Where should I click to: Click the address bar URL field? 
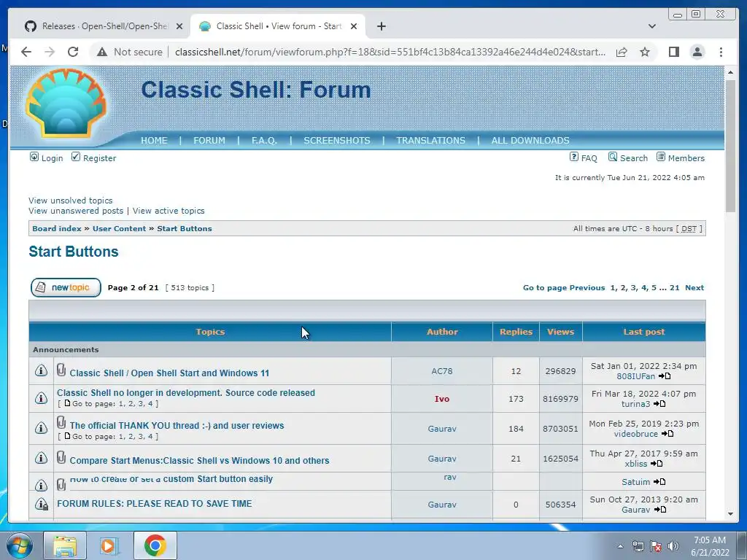390,52
